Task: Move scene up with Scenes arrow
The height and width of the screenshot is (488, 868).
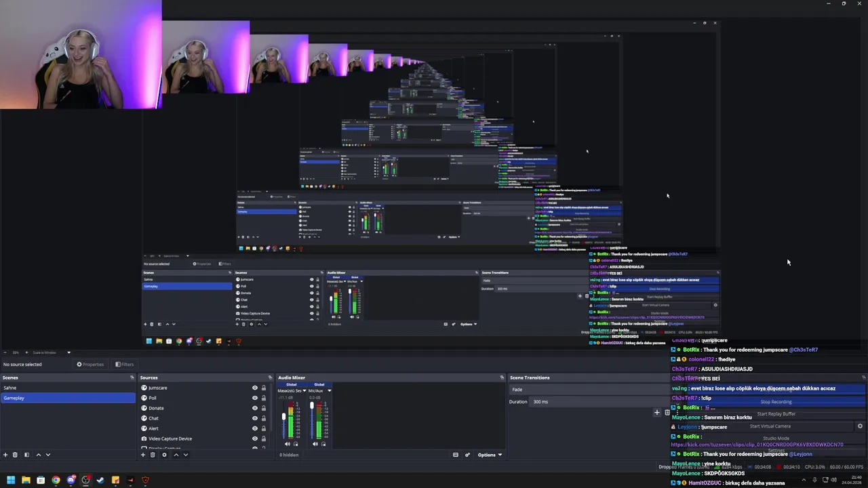Action: (38, 455)
